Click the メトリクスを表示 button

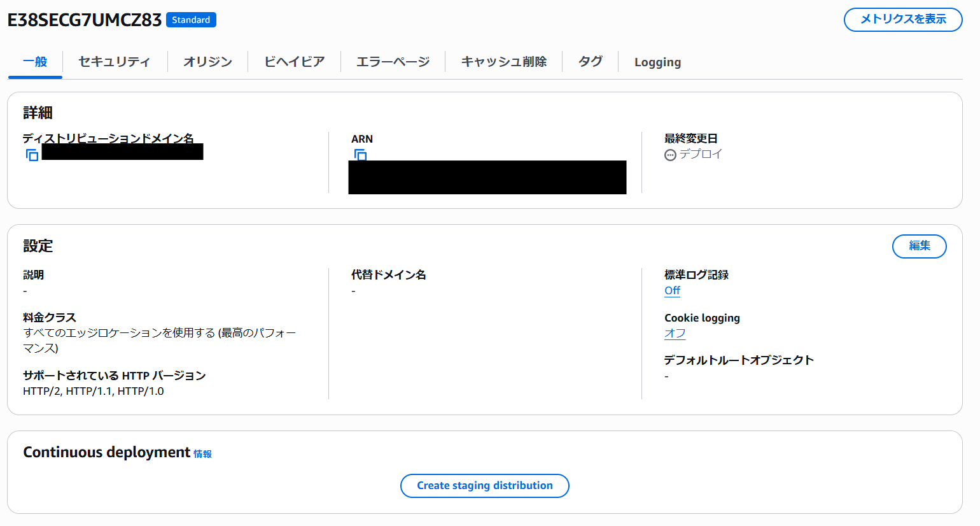point(903,20)
